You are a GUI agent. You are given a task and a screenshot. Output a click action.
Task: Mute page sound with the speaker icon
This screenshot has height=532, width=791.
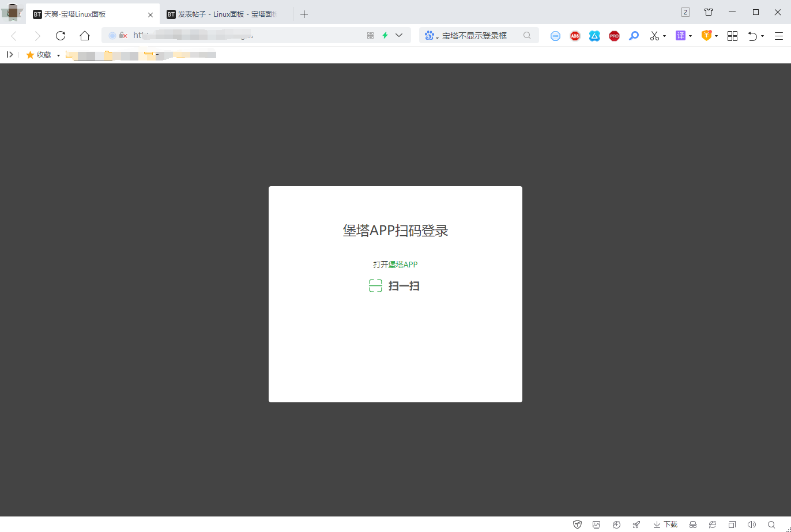(x=751, y=525)
